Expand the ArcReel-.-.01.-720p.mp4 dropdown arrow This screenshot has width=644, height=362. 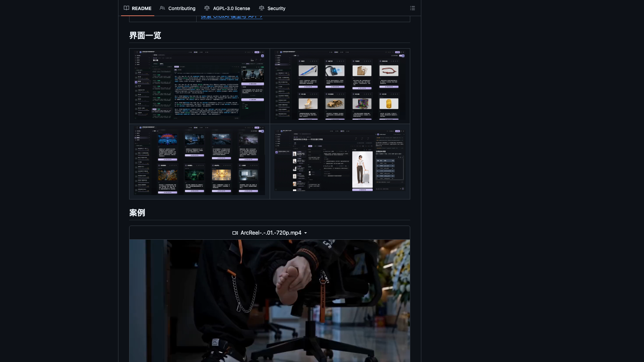pos(306,233)
